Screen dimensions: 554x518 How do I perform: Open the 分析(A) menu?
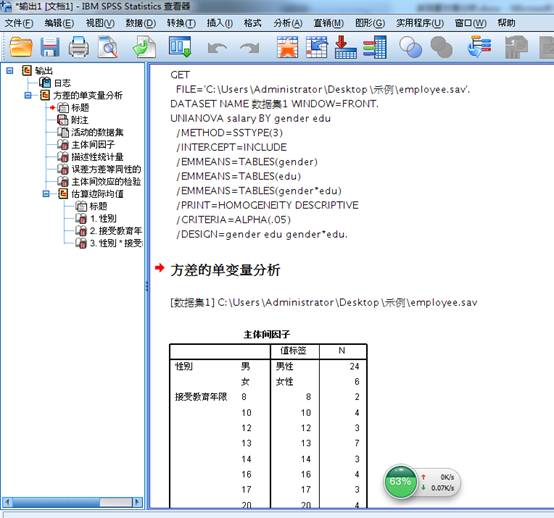click(x=288, y=23)
